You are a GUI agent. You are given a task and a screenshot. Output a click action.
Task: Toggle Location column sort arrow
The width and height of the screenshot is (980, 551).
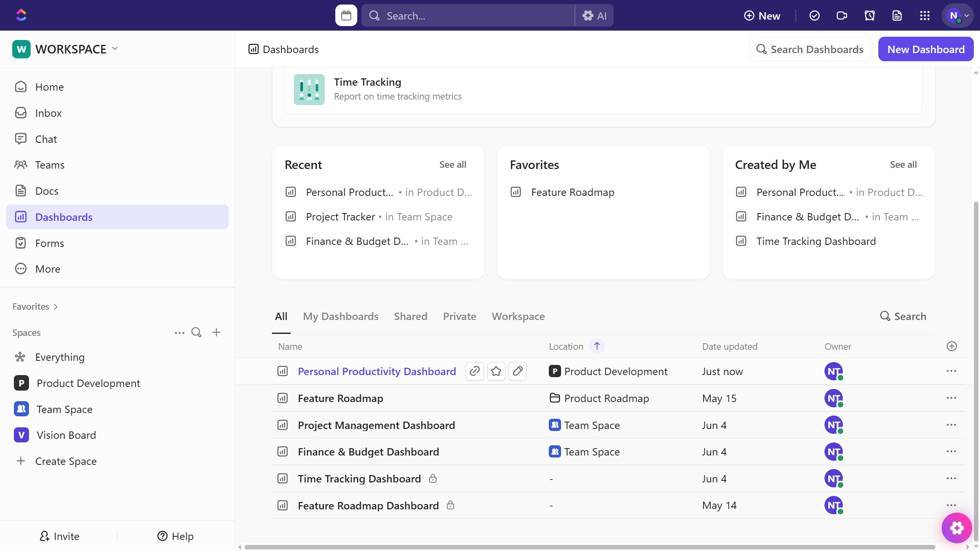597,346
